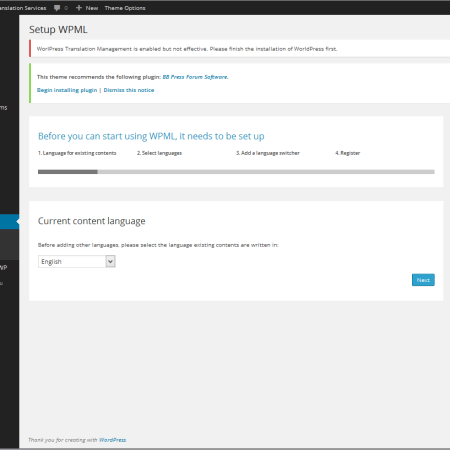Go to step 4 Register
450x450 pixels.
[348, 153]
